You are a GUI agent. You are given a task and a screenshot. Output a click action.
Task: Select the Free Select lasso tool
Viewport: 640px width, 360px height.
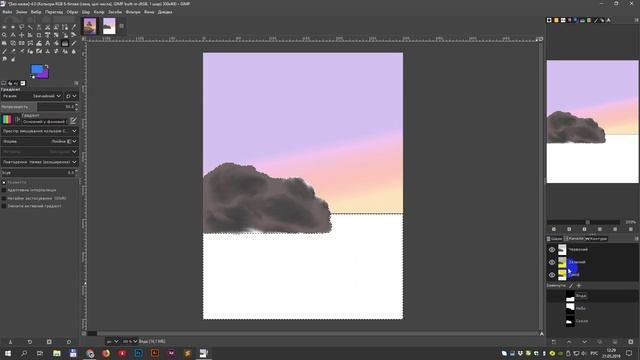(22, 27)
